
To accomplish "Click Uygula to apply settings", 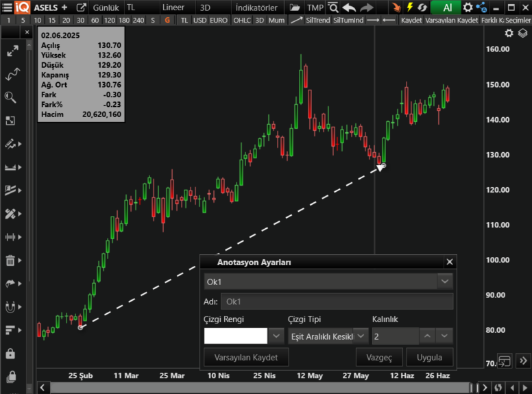I will pos(429,358).
